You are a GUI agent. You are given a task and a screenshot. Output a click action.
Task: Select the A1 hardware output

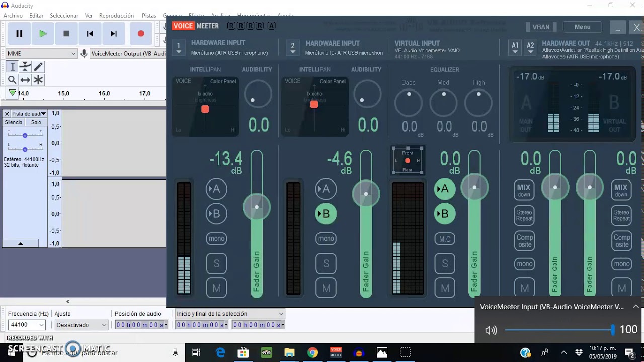pyautogui.click(x=515, y=48)
